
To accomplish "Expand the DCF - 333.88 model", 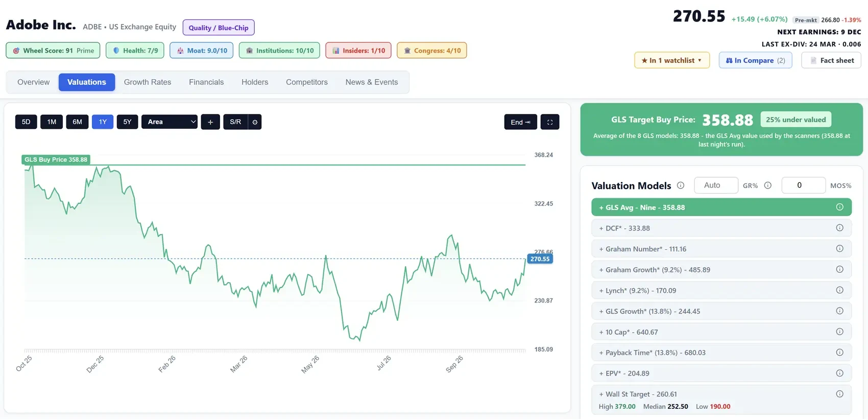I will (721, 228).
